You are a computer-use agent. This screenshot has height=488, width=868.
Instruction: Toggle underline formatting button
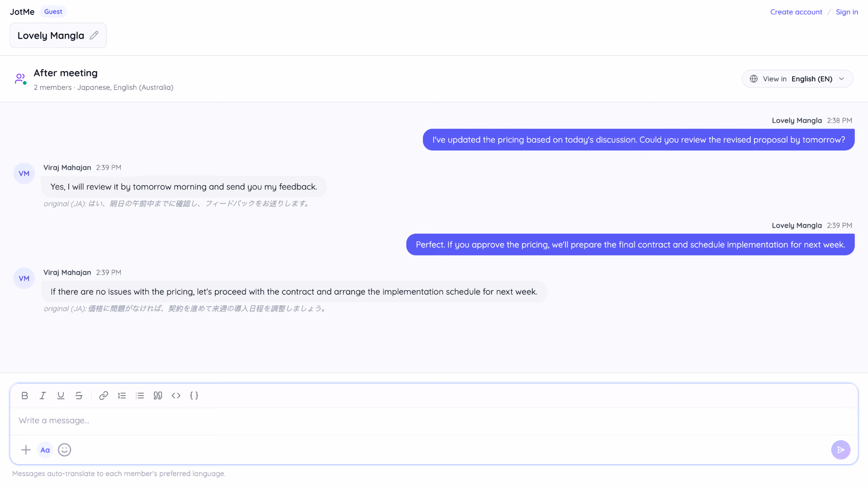[61, 396]
